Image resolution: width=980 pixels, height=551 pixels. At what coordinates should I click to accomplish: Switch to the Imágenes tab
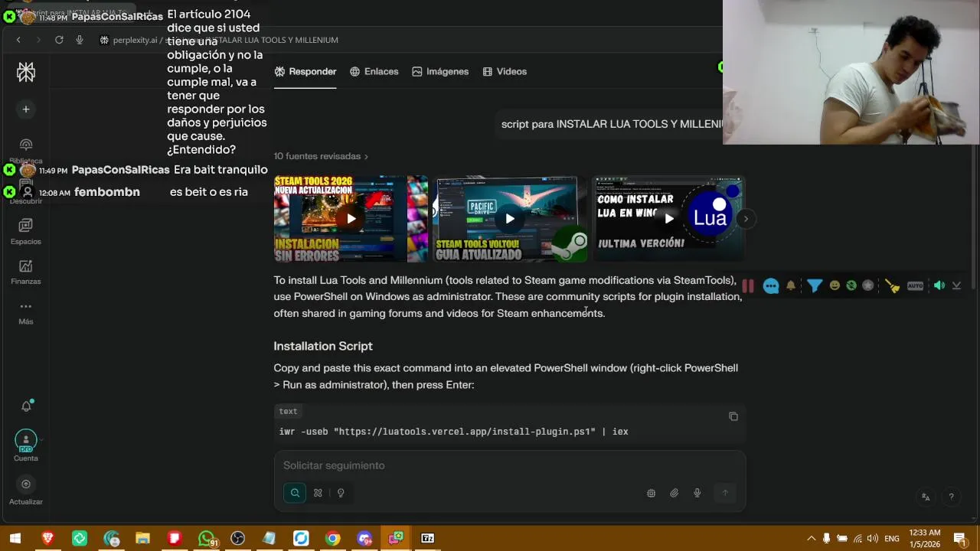tap(440, 71)
